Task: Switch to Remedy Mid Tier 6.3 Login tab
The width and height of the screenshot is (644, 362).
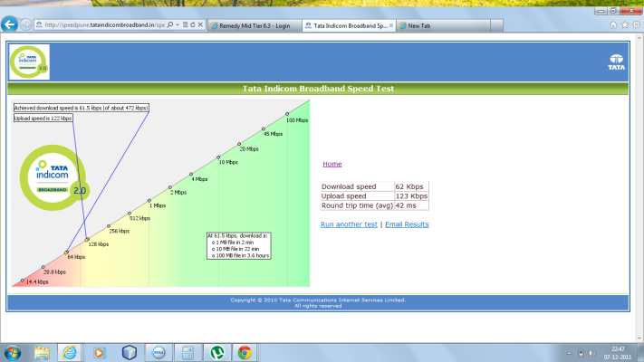Action: click(x=255, y=25)
